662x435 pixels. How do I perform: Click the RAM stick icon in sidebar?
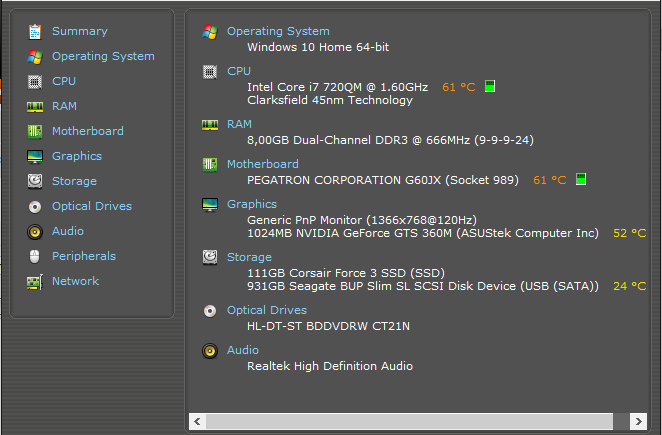click(x=35, y=107)
